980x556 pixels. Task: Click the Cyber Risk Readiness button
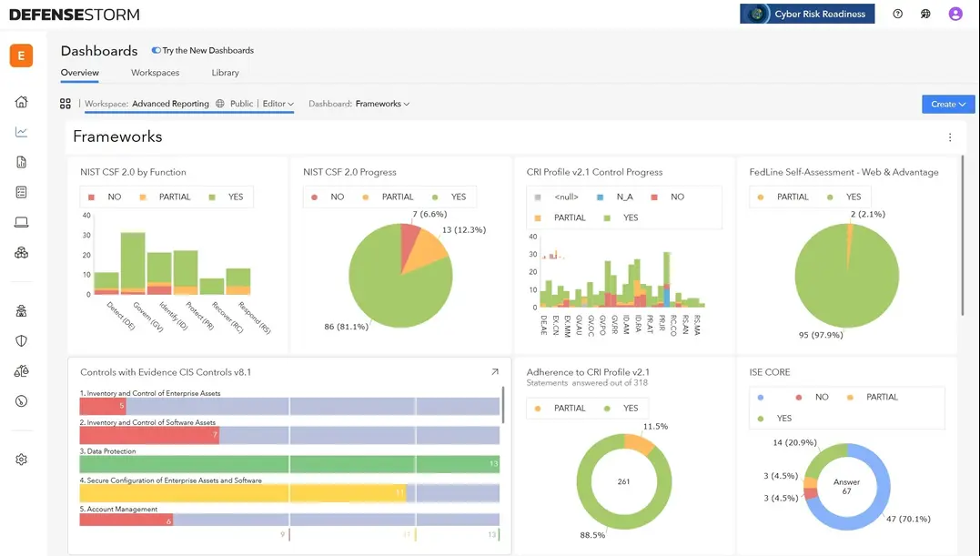point(807,14)
